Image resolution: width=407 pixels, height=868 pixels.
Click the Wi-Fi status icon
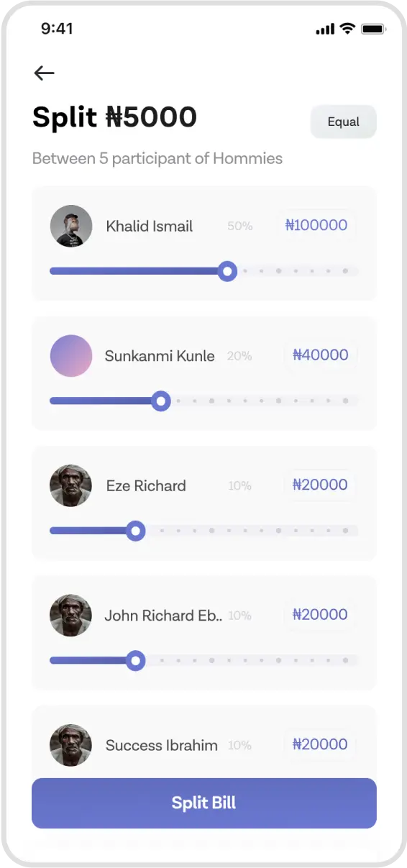348,29
